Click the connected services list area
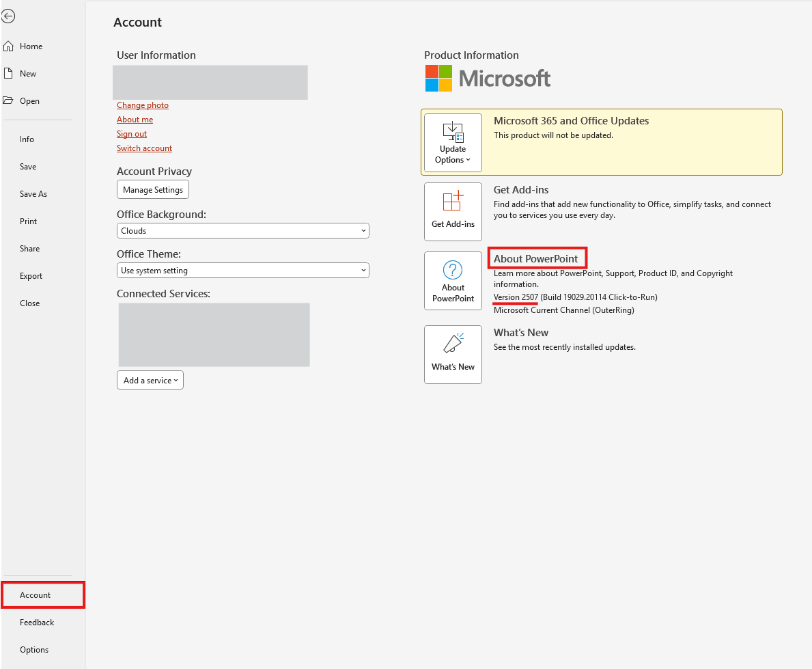 (x=214, y=335)
